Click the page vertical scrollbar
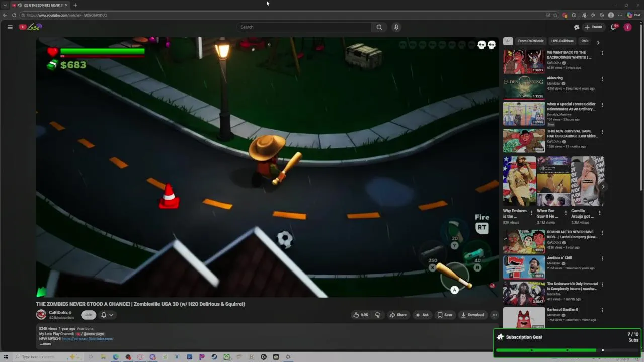Viewport: 644px width, 362px height. point(641,108)
